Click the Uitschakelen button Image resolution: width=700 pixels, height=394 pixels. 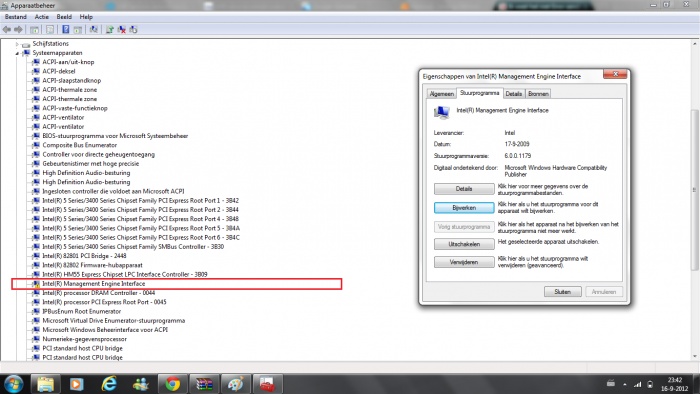464,244
